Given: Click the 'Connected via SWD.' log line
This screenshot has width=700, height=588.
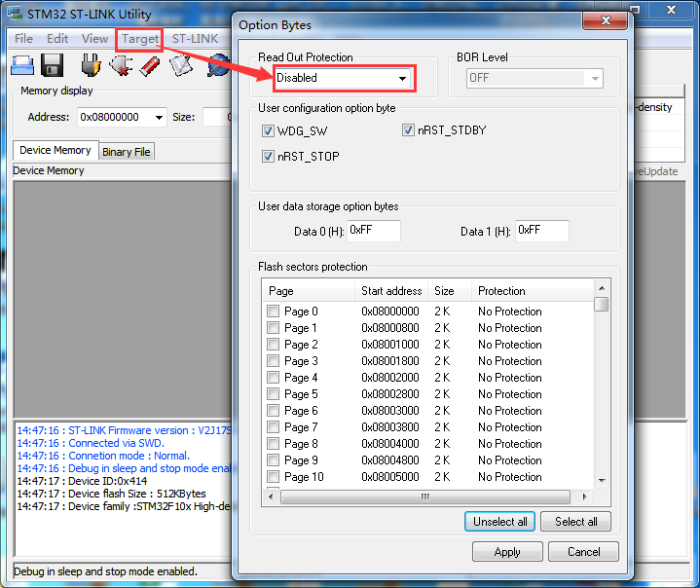Looking at the screenshot, I should point(91,443).
